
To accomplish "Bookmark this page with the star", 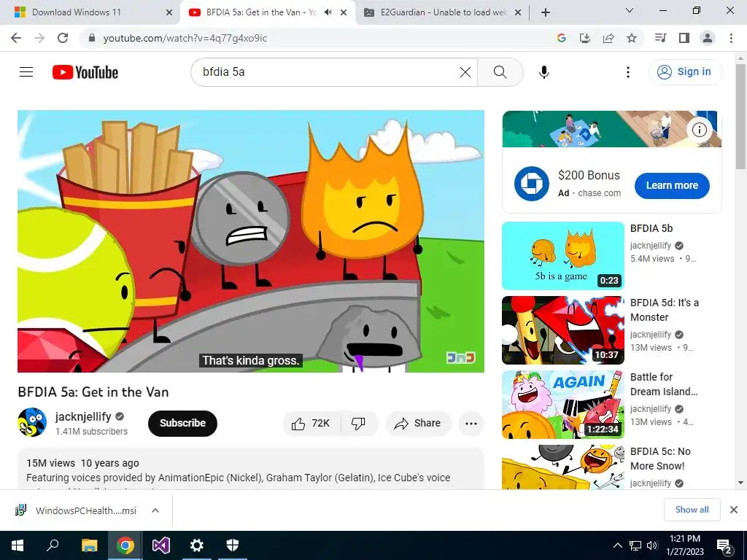I will 632,38.
